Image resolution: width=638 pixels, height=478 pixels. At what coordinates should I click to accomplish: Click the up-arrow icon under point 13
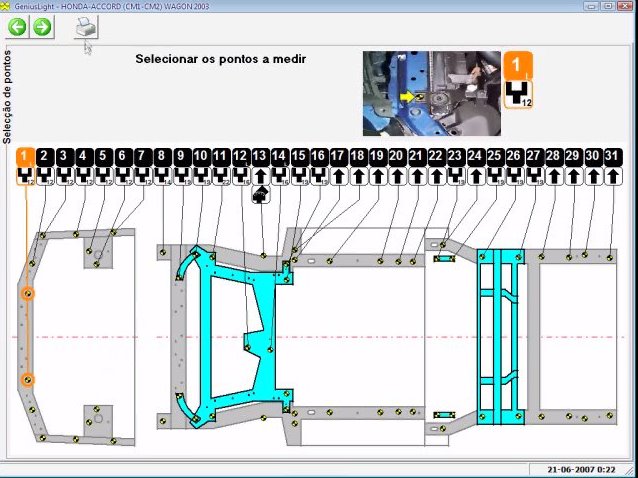pos(260,177)
